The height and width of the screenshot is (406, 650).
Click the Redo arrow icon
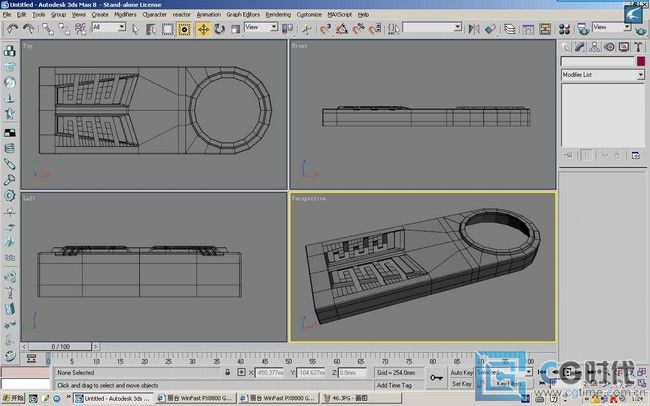click(28, 29)
